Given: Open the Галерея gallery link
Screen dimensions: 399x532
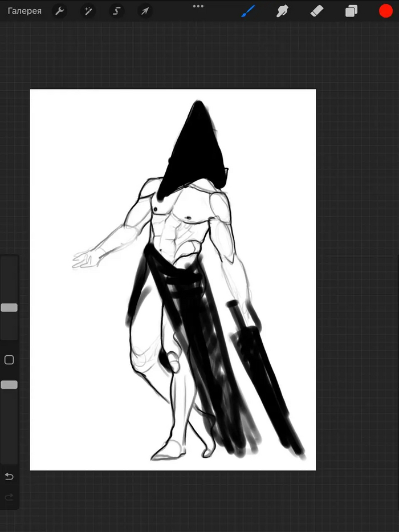Looking at the screenshot, I should [x=25, y=11].
